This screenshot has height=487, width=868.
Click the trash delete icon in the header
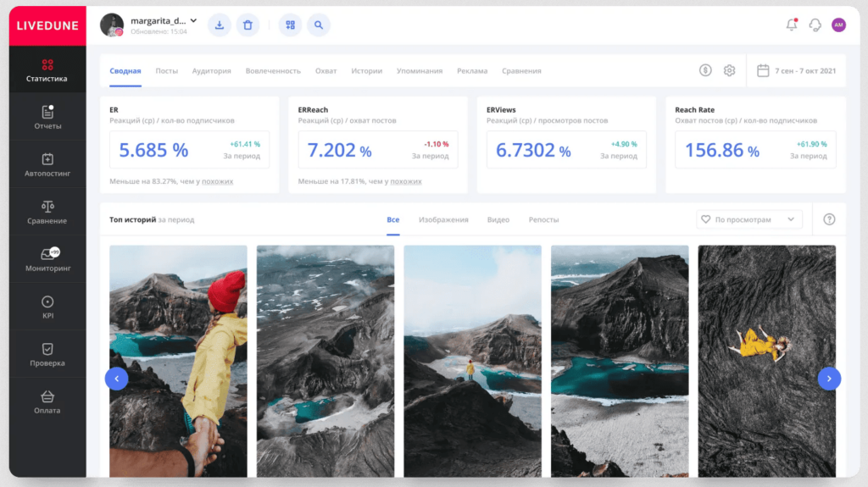pos(248,25)
